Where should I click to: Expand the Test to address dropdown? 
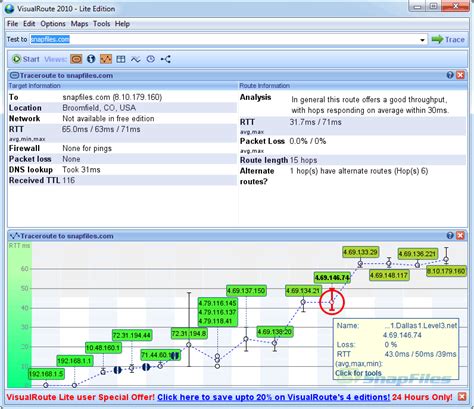pyautogui.click(x=422, y=40)
